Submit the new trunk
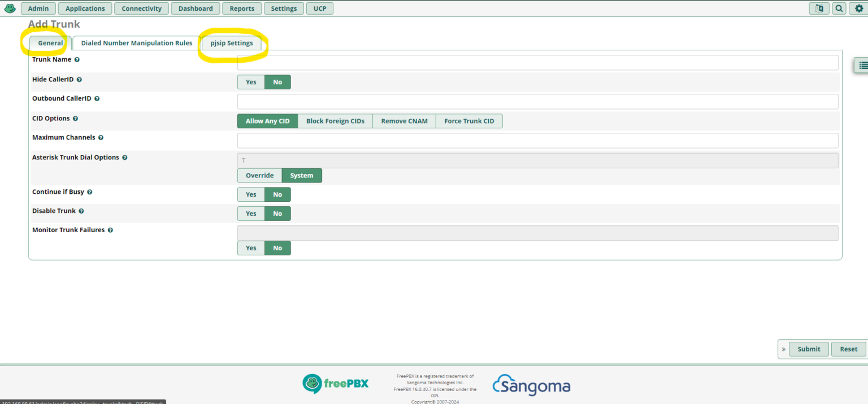 tap(808, 349)
